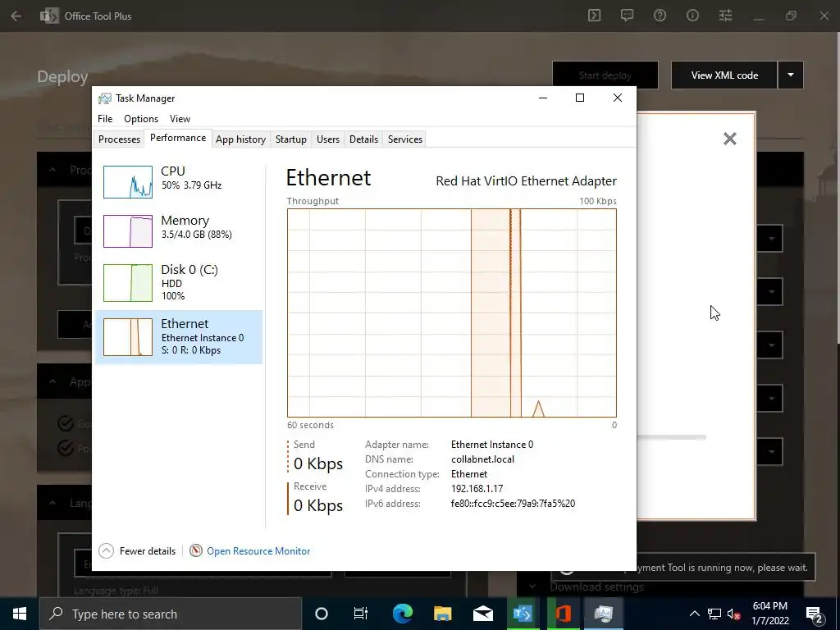Click the Office icon in the taskbar
The image size is (840, 630).
563,614
